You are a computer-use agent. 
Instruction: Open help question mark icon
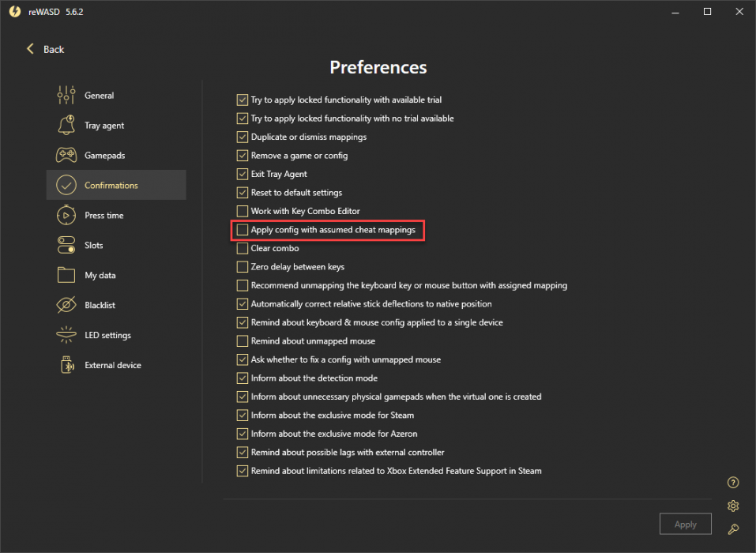tap(733, 483)
